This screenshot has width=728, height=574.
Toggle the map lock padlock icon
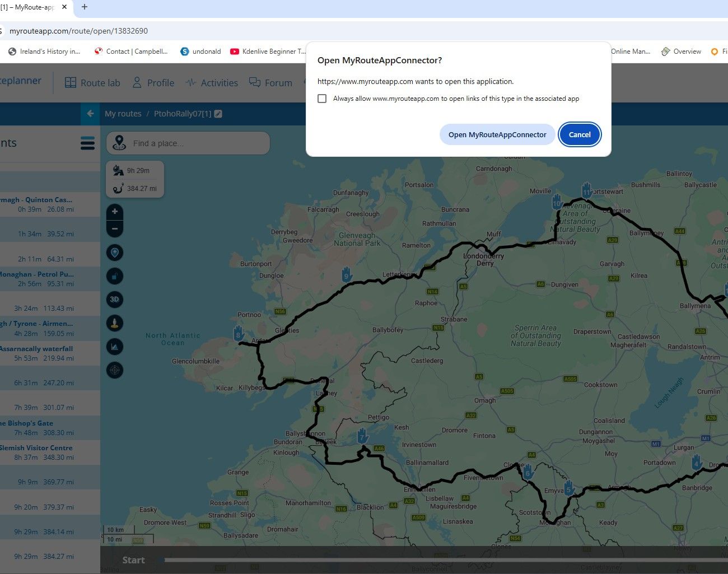tap(115, 276)
